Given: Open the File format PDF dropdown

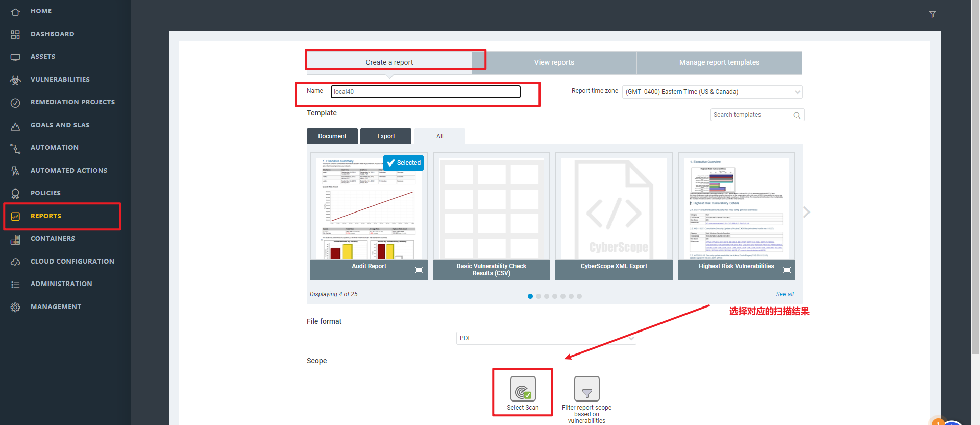Looking at the screenshot, I should (546, 338).
